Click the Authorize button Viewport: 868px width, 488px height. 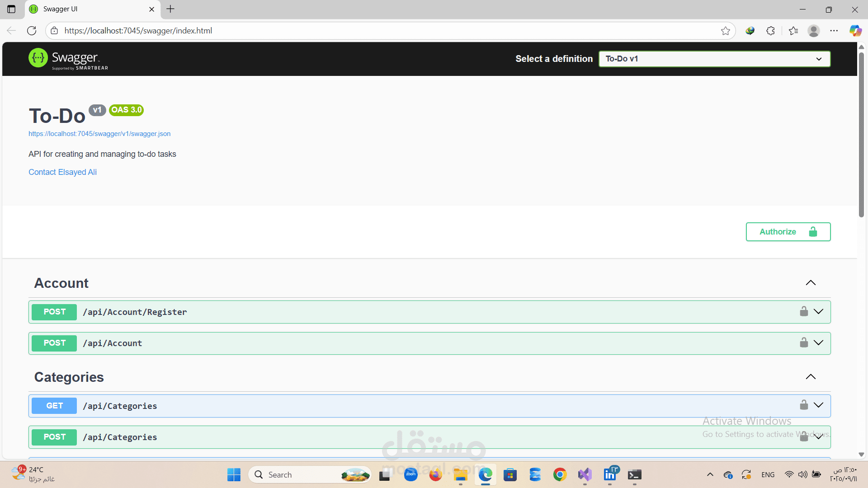[788, 232]
